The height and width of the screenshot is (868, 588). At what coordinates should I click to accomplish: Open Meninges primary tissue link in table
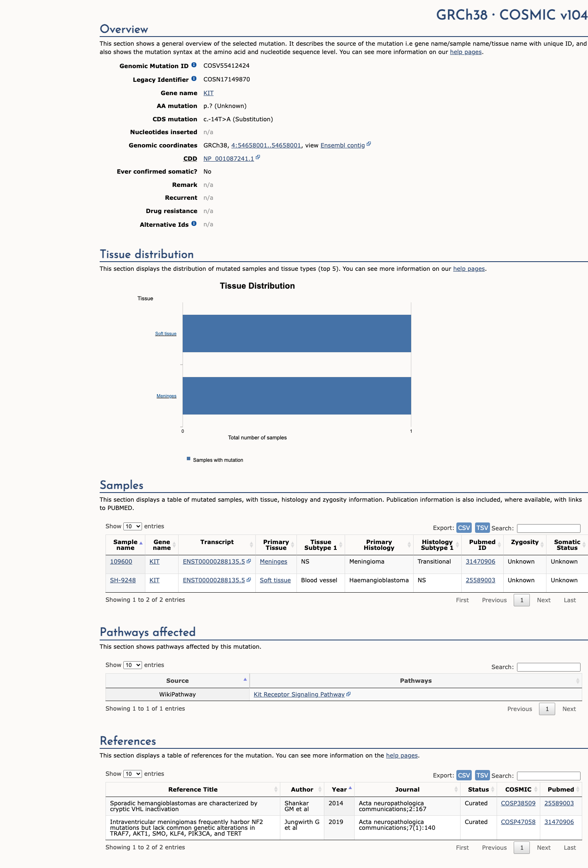tap(273, 562)
